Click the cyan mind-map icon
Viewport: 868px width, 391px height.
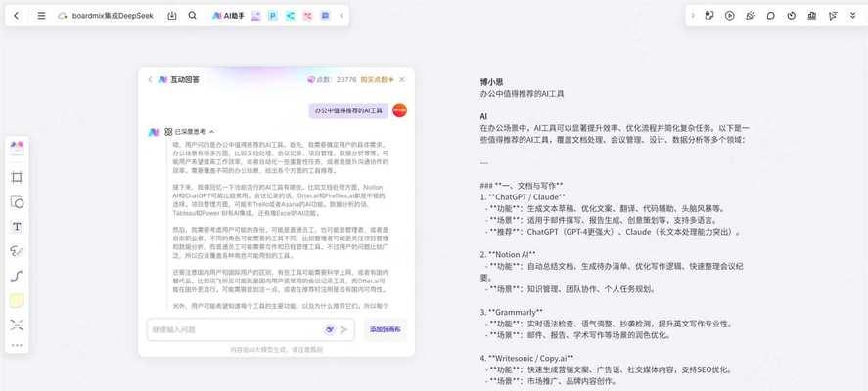click(290, 16)
